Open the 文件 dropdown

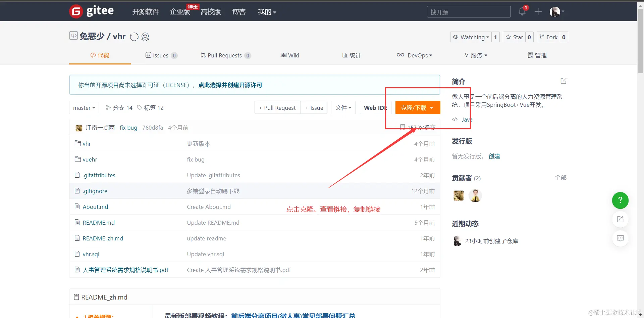click(343, 107)
